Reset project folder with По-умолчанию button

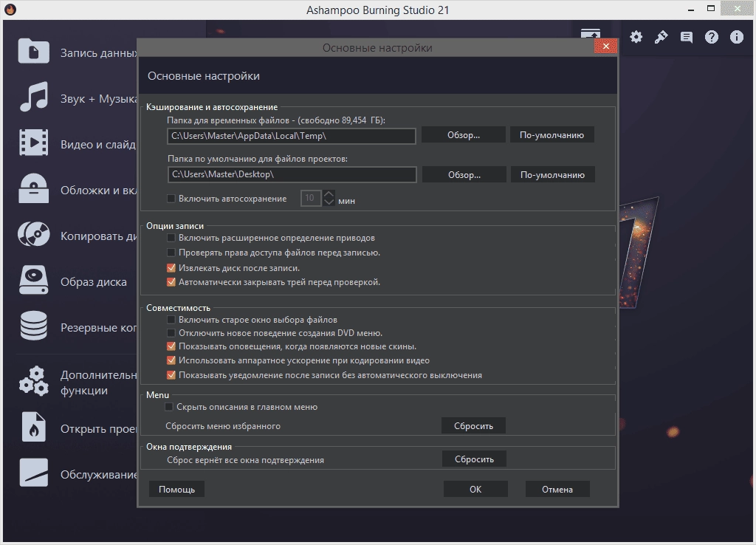click(552, 174)
